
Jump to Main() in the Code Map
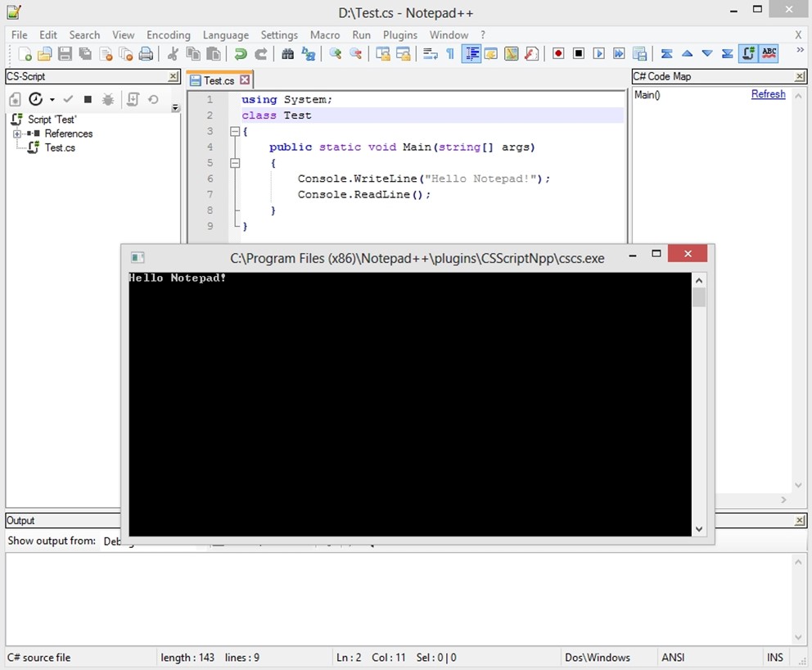click(x=647, y=95)
